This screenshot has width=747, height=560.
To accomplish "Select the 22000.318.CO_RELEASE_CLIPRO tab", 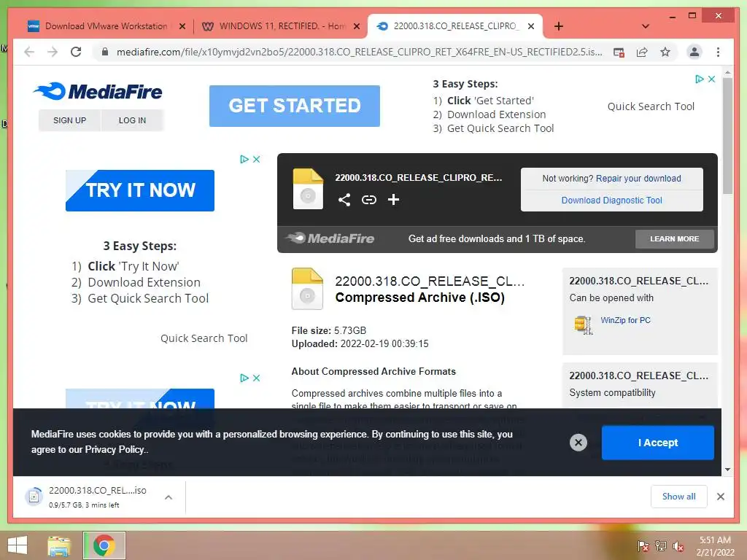I will (455, 26).
